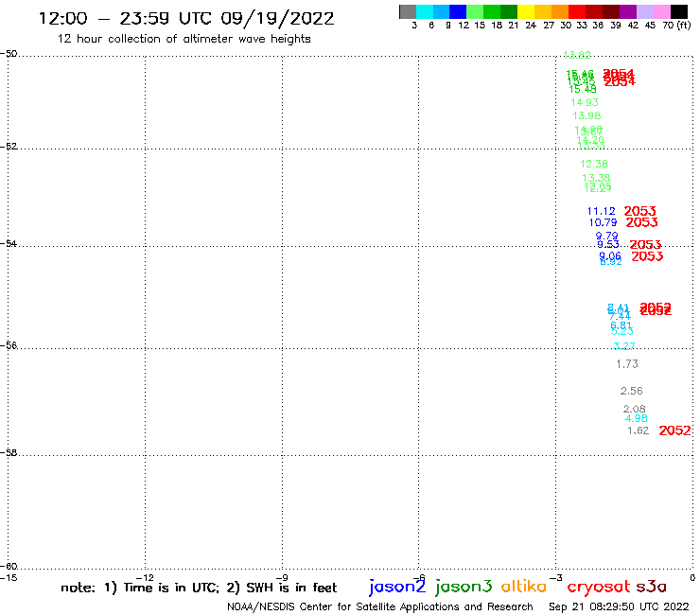Click the 0 longitude axis label
Screen dimensions: 700x615
[x=692, y=578]
